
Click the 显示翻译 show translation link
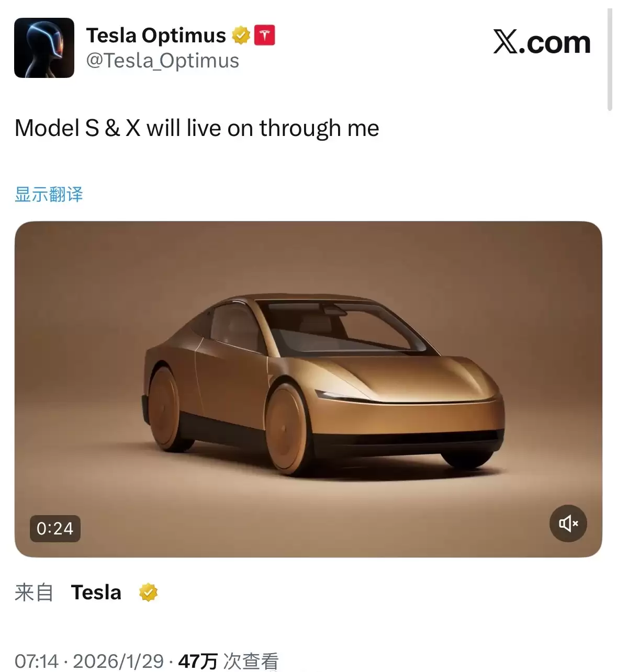pos(49,194)
